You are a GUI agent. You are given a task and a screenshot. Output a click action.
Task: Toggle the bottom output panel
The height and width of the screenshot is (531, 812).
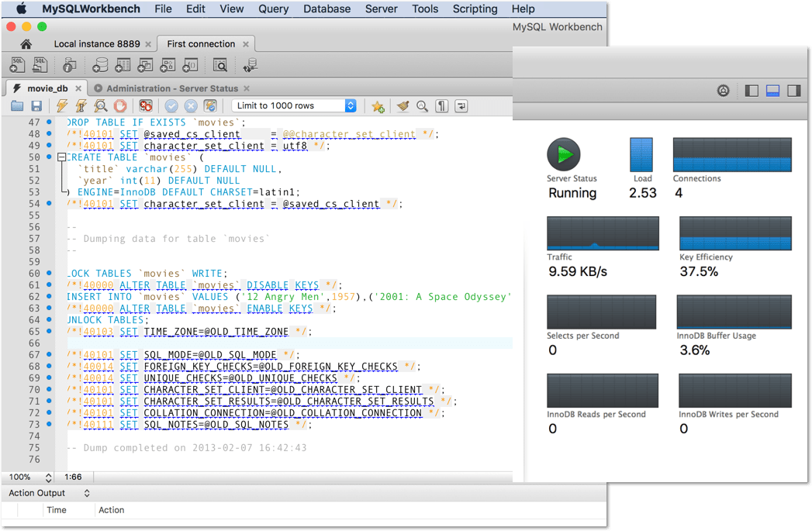pyautogui.click(x=772, y=91)
